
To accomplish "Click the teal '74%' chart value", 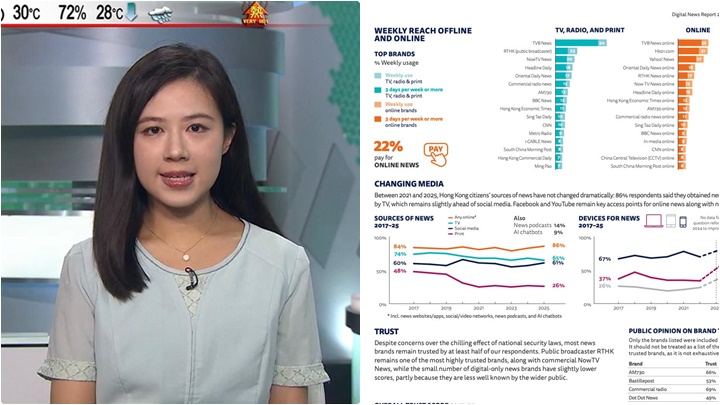I will (399, 254).
